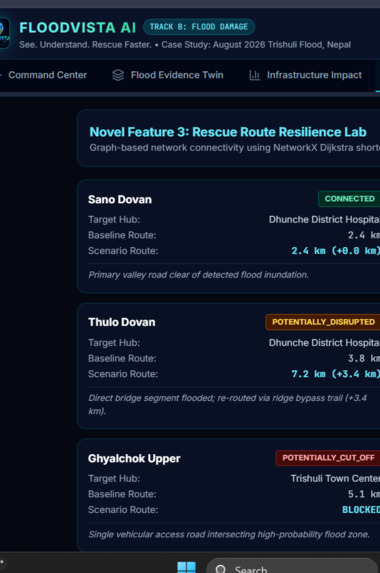The height and width of the screenshot is (573, 380).
Task: Click the Ghyalchok Upper card title
Action: [134, 458]
